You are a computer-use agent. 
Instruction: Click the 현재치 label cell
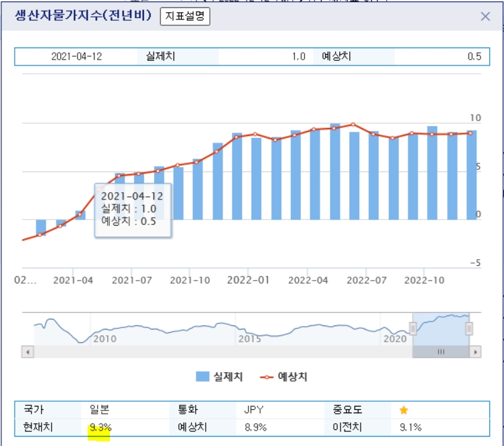click(48, 427)
